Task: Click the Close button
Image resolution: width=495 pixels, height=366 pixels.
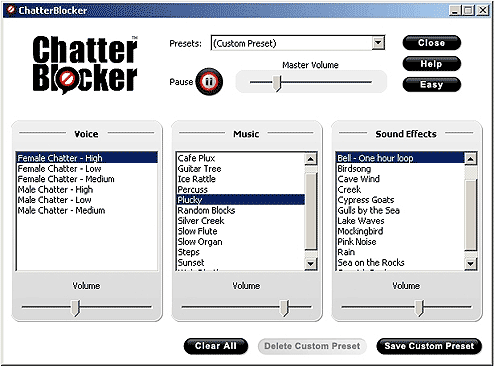Action: point(432,43)
